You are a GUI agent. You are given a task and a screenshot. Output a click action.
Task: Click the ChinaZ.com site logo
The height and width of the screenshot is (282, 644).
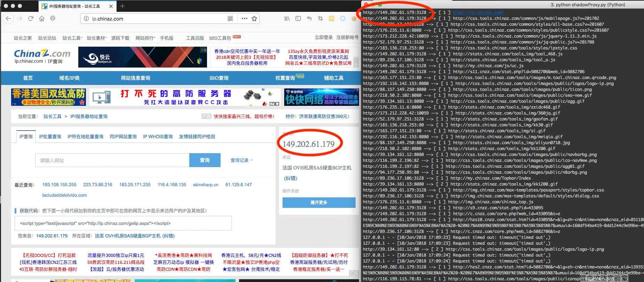[42, 54]
